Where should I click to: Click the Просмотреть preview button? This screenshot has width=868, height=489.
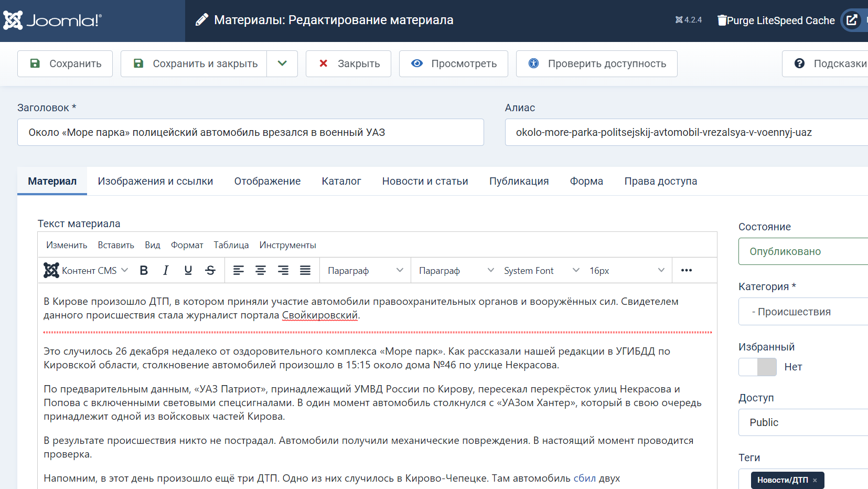(453, 63)
